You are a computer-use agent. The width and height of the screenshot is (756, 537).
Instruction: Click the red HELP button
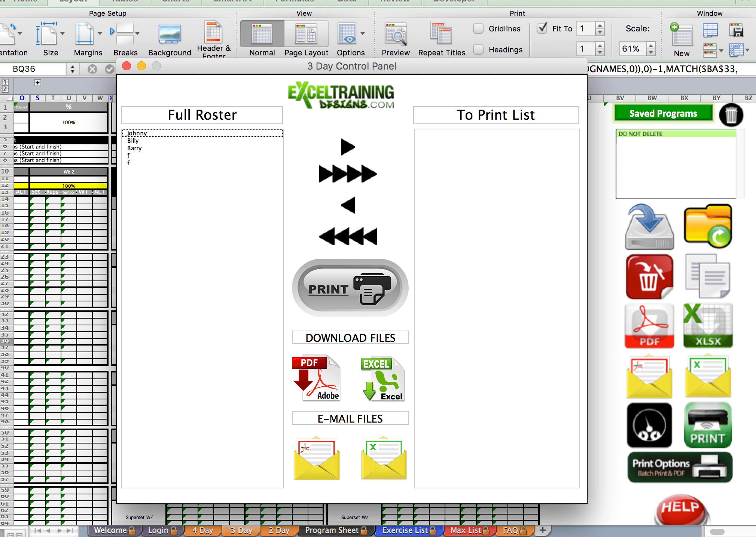tap(681, 509)
